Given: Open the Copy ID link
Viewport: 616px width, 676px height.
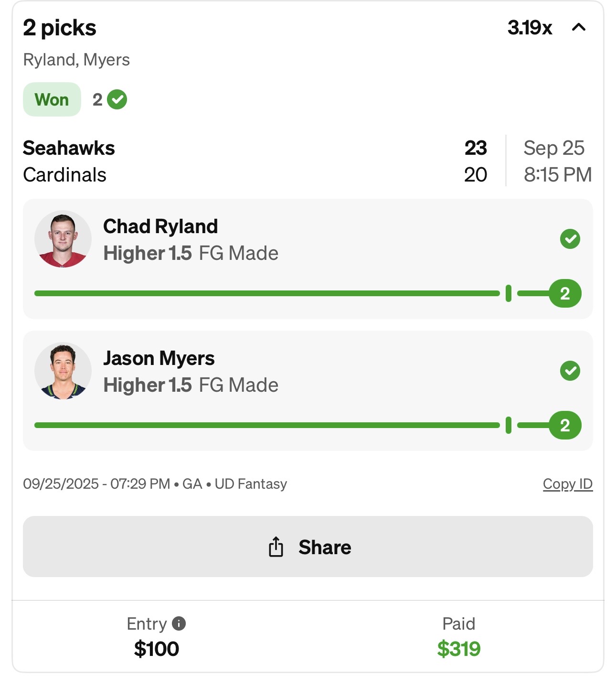Looking at the screenshot, I should coord(567,484).
